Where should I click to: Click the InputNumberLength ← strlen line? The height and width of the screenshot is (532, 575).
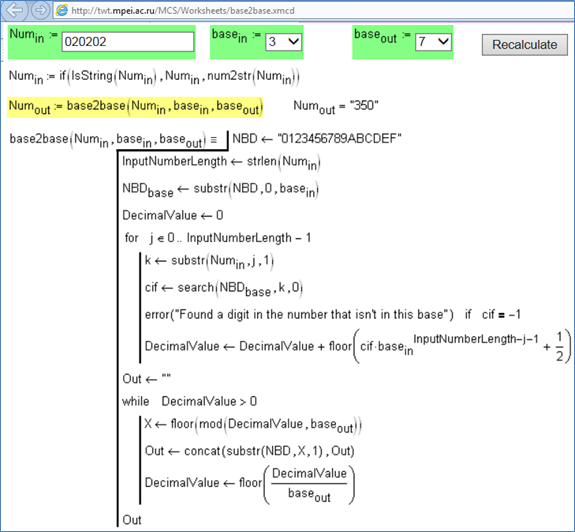pos(221,162)
